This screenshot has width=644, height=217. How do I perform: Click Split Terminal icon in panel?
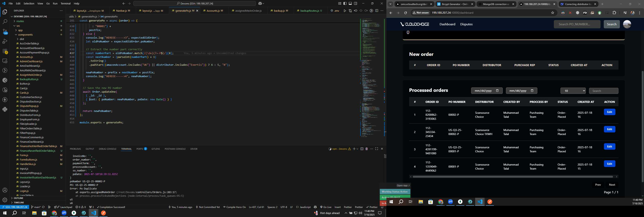pos(362,149)
